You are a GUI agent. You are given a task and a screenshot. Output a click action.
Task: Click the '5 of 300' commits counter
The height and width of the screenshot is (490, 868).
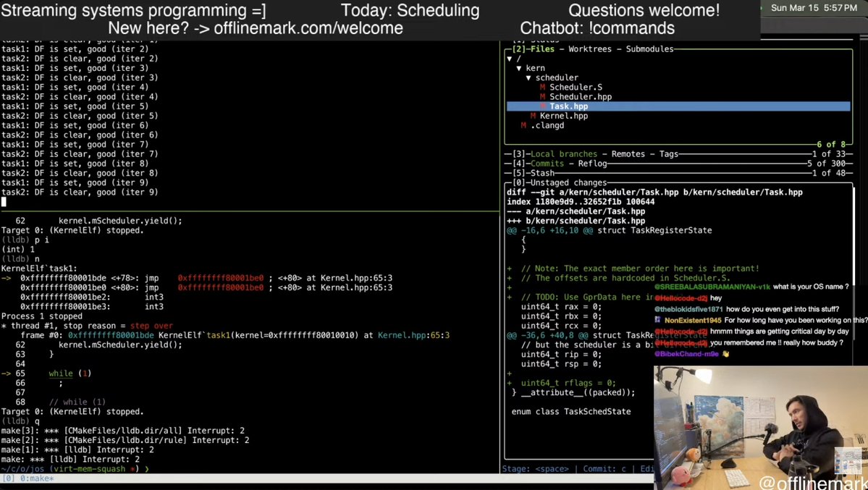[827, 164]
